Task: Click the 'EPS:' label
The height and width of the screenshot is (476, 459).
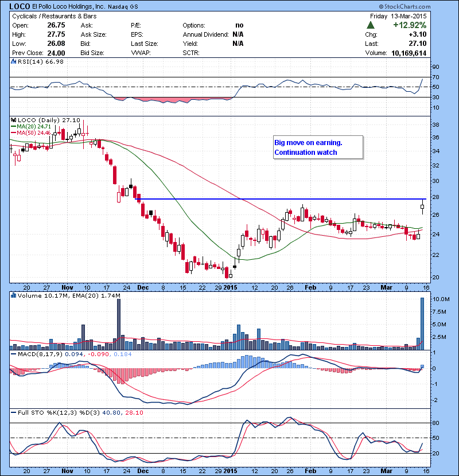Action: click(x=137, y=34)
